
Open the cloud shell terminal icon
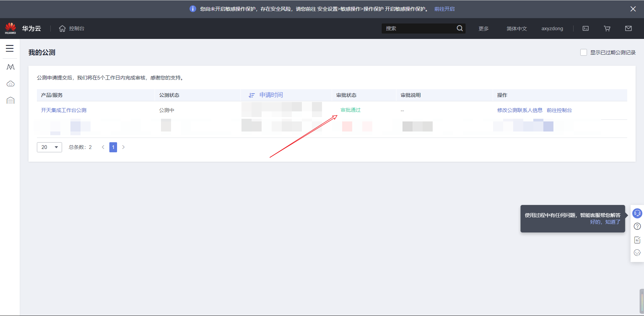586,29
